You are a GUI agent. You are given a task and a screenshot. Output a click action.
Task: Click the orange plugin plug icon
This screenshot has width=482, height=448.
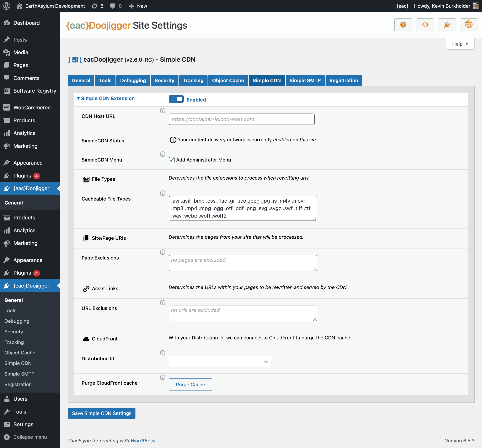[447, 25]
